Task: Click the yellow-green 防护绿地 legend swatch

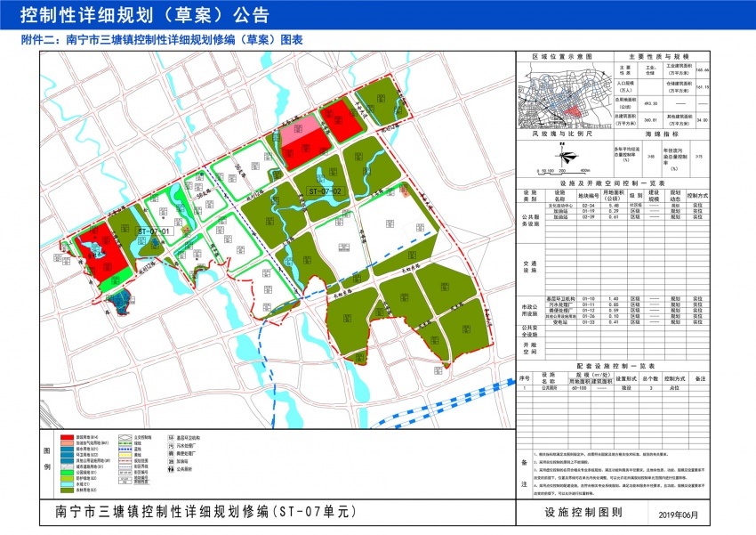Action: click(67, 479)
